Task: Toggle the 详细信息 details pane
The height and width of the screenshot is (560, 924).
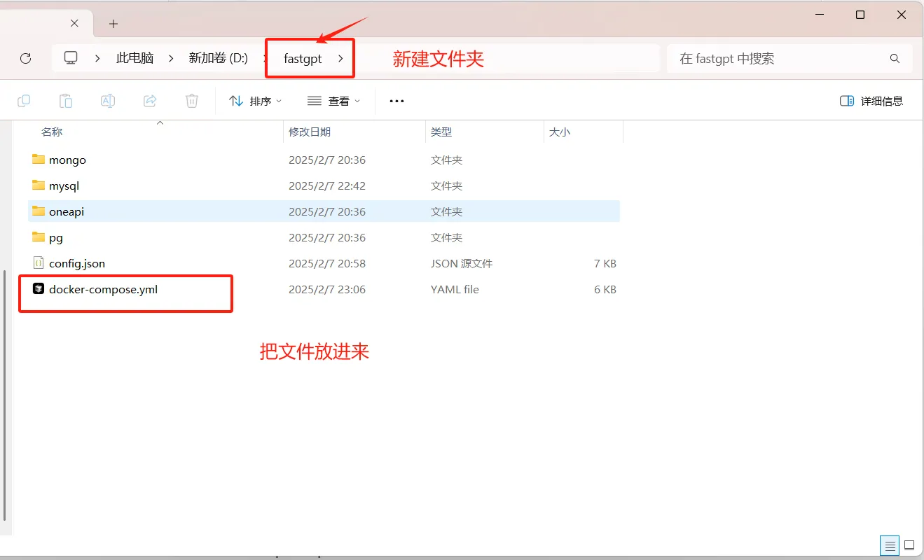Action: [871, 101]
